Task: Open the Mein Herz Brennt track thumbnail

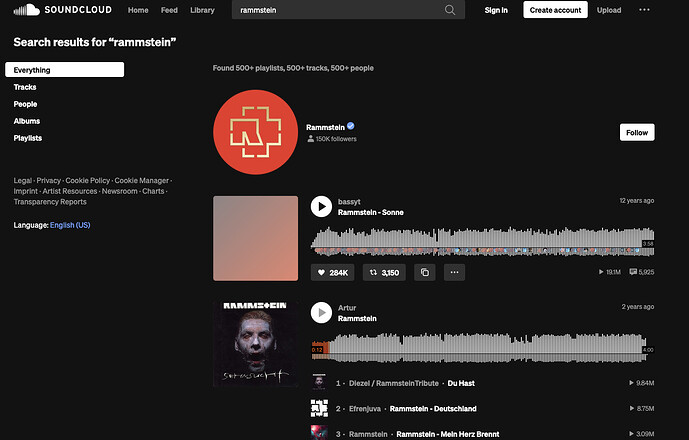Action: (x=319, y=433)
